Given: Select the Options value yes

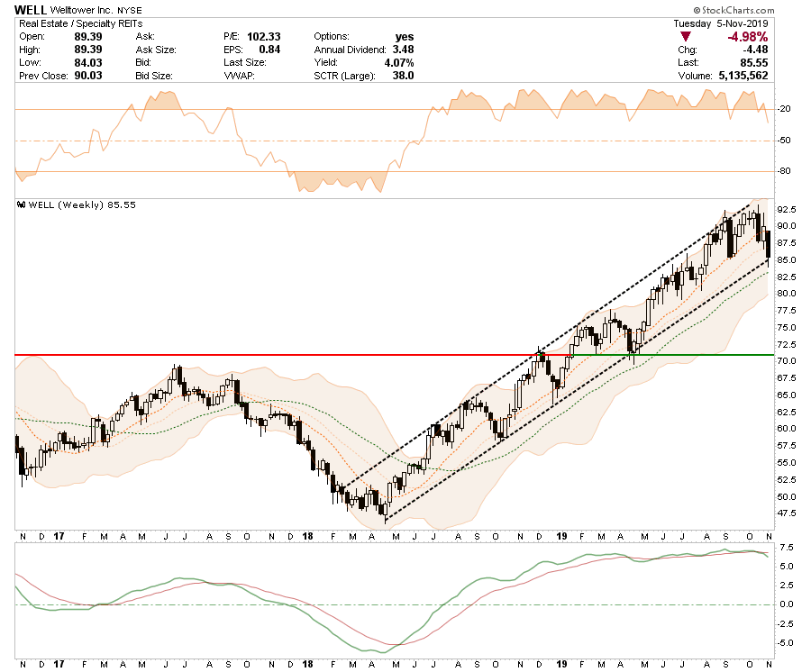Looking at the screenshot, I should [x=405, y=37].
